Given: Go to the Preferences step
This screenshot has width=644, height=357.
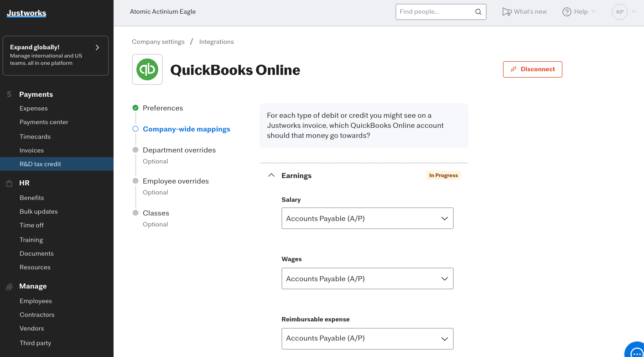Looking at the screenshot, I should click(163, 108).
